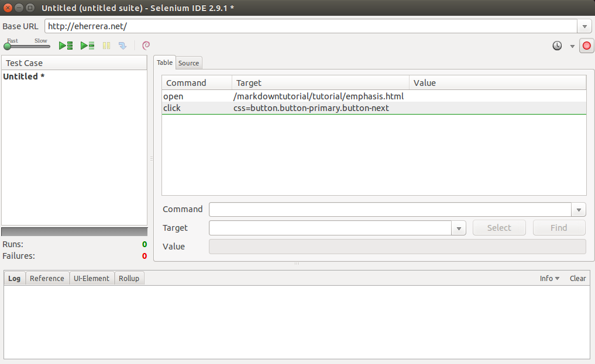Play the current test case

coord(87,46)
